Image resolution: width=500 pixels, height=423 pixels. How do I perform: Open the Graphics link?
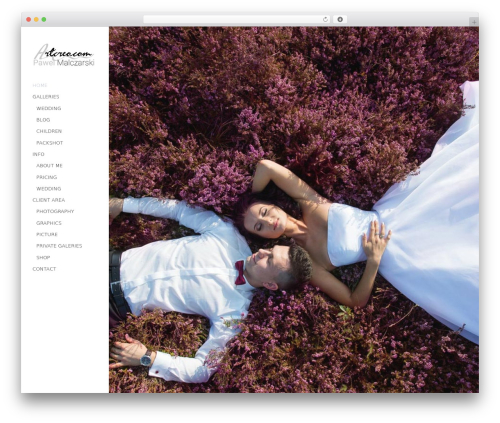pos(49,223)
